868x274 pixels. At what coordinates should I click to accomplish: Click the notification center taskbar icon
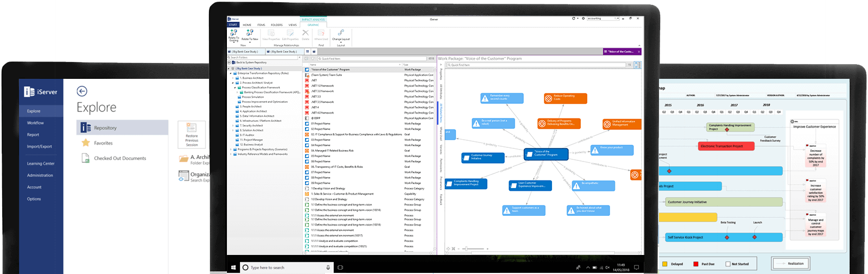[x=636, y=267]
